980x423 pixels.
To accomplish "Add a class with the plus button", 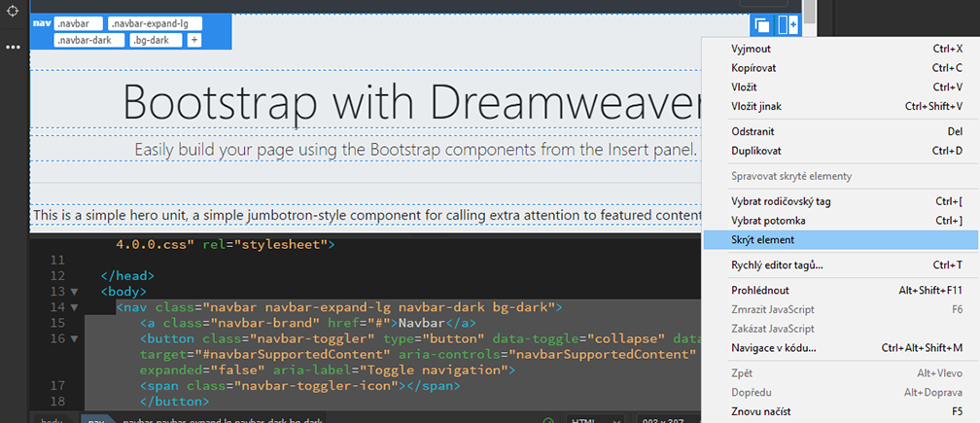I will (x=193, y=40).
